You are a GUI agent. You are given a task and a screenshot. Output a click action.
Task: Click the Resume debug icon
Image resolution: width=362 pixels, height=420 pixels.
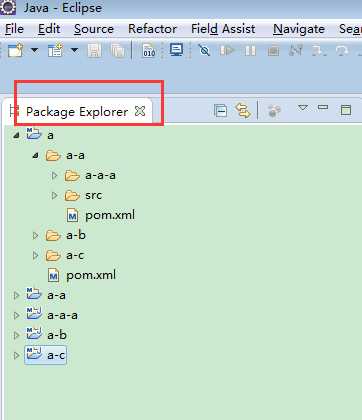pos(227,51)
